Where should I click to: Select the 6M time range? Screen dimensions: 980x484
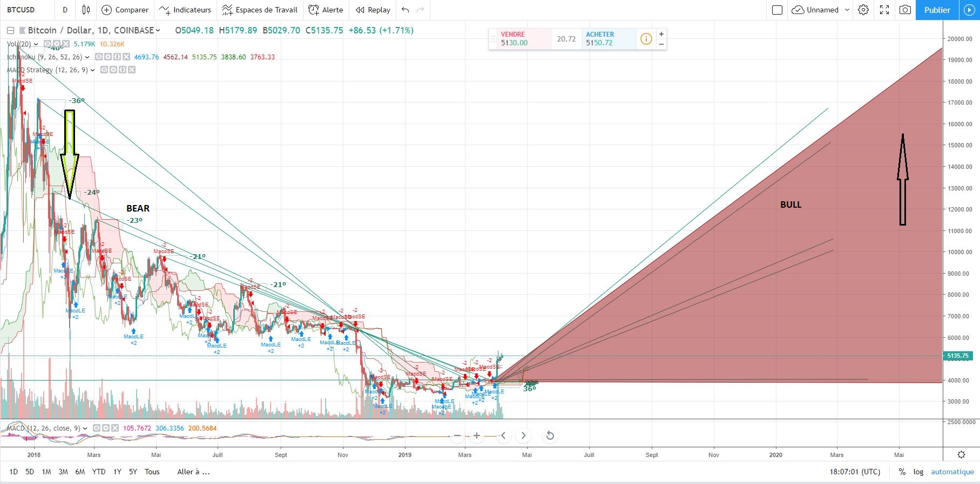pyautogui.click(x=80, y=472)
